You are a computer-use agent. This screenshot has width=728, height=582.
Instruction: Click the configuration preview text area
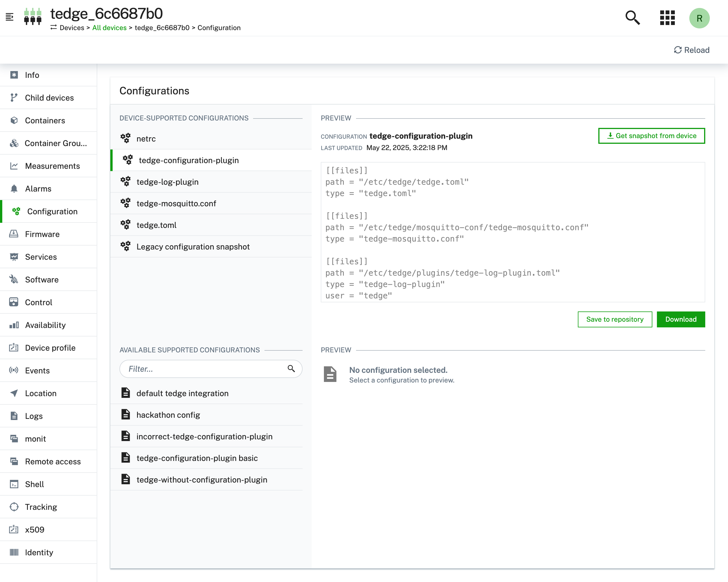[x=512, y=232]
